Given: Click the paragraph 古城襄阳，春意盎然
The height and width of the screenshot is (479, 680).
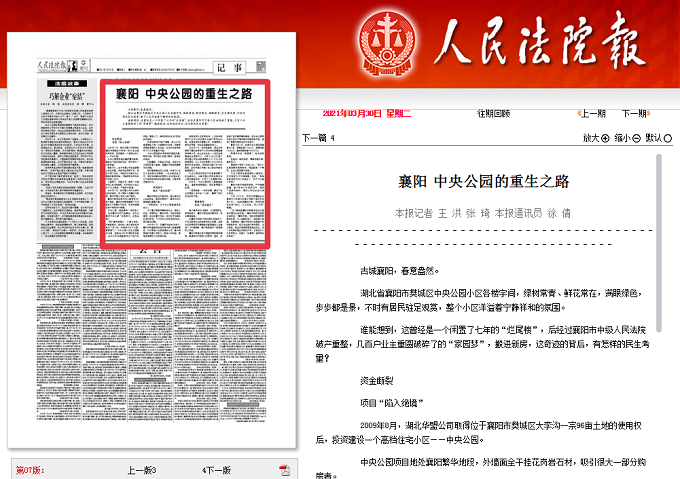Looking at the screenshot, I should tap(399, 271).
